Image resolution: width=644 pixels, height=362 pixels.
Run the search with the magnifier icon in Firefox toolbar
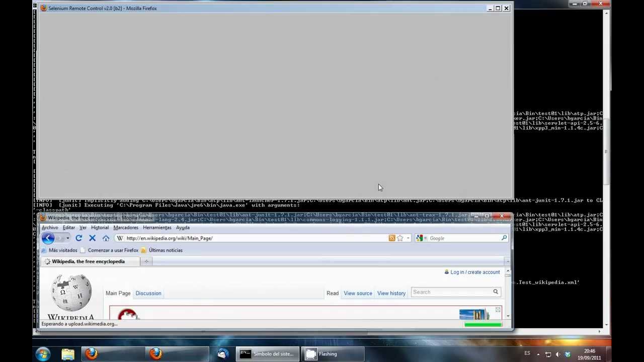pyautogui.click(x=504, y=238)
